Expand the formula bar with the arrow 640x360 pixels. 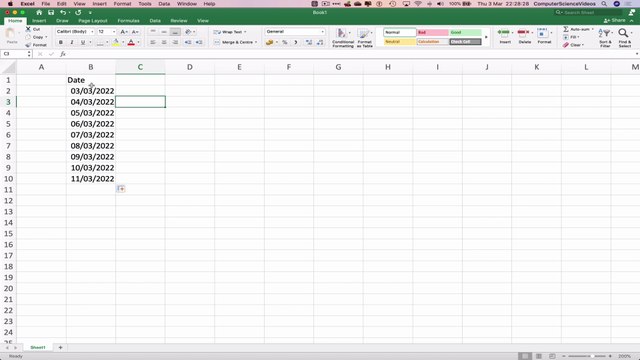(x=637, y=54)
